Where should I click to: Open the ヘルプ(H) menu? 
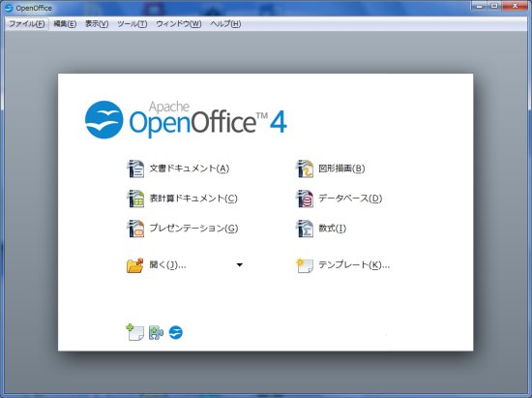(225, 24)
